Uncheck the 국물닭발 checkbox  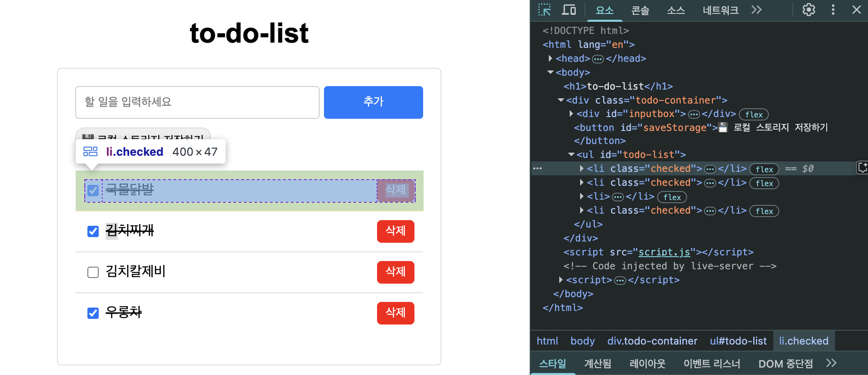(93, 191)
